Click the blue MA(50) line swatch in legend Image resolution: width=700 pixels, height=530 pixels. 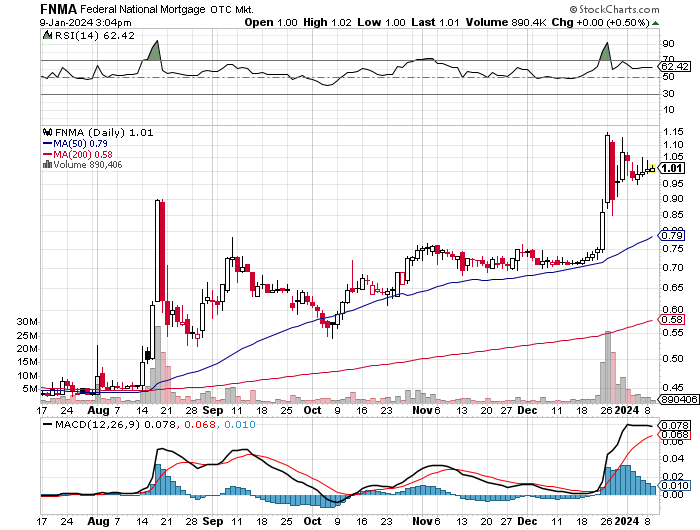tap(47, 143)
